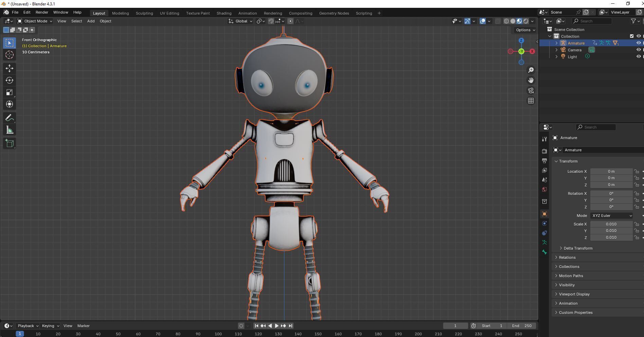Open the Physics properties tab icon
Image resolution: width=644 pixels, height=337 pixels.
pyautogui.click(x=544, y=223)
